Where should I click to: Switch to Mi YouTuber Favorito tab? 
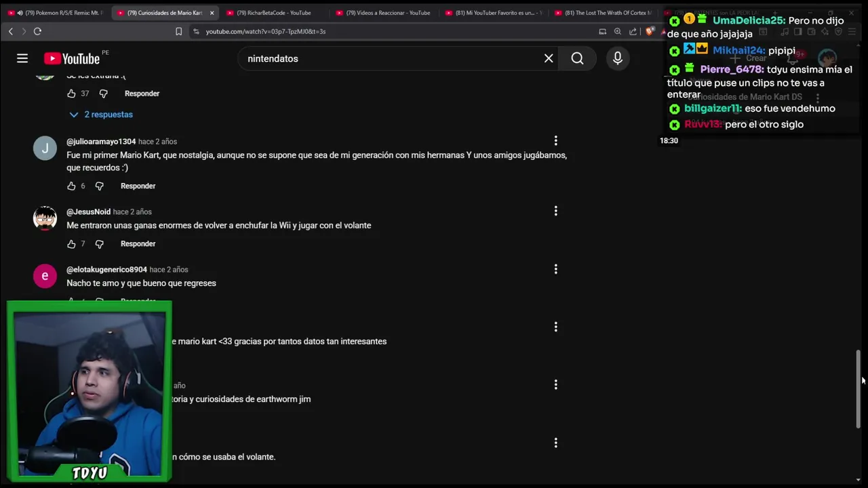coord(493,13)
